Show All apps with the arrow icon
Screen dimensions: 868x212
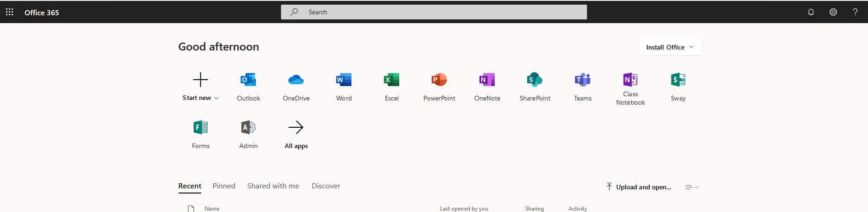point(296,134)
